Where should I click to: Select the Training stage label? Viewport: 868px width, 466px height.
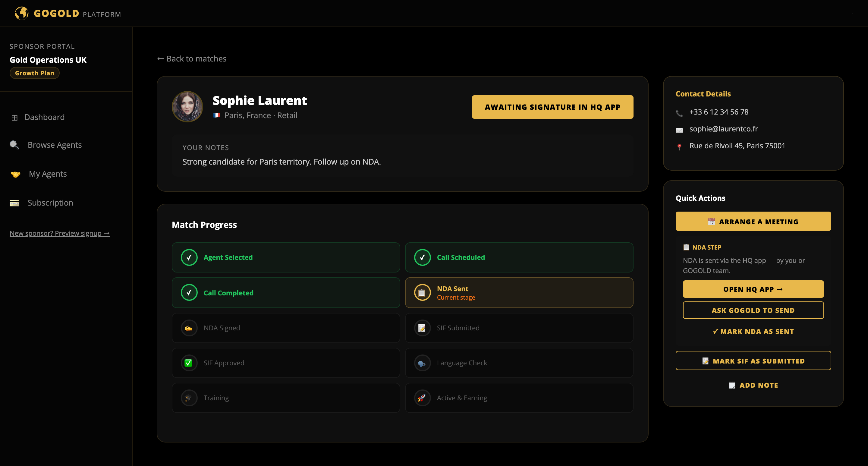tap(216, 398)
